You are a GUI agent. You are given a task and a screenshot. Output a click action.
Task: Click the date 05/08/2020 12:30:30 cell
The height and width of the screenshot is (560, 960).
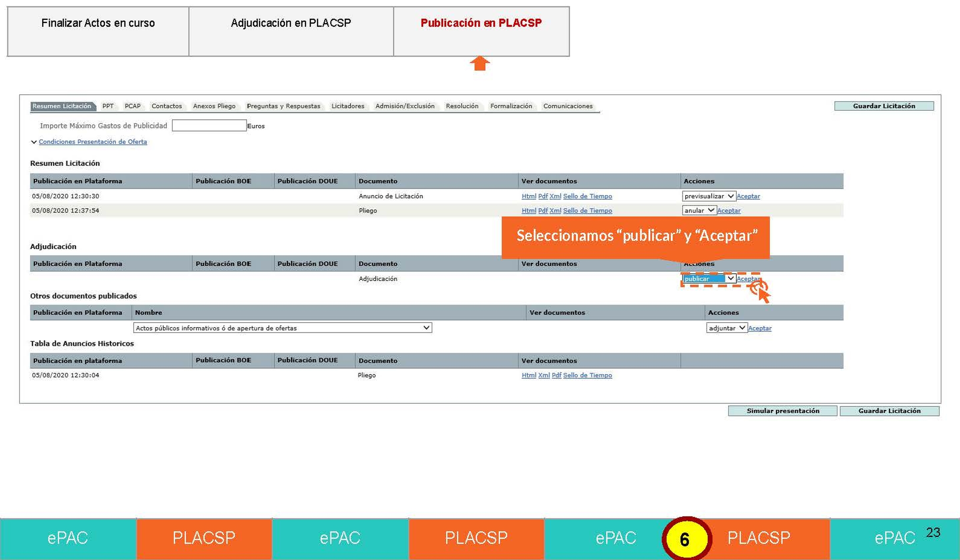coord(66,196)
